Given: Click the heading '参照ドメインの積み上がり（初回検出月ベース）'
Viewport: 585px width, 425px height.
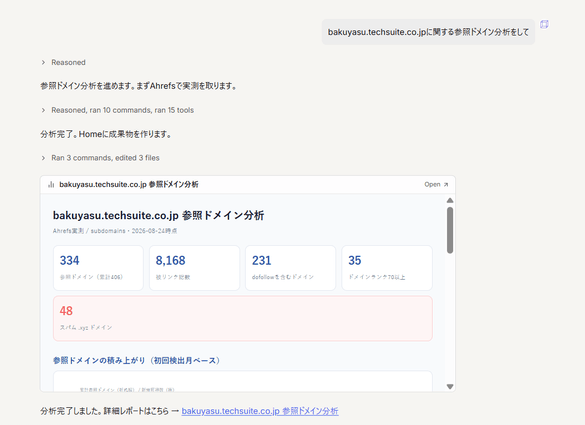Looking at the screenshot, I should tap(136, 360).
